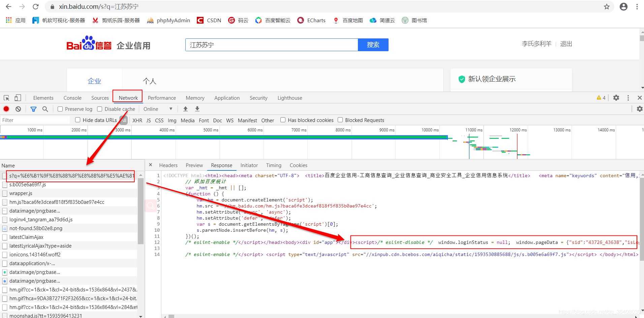The image size is (644, 318).
Task: Stop network recording with the red record icon
Action: [6, 109]
